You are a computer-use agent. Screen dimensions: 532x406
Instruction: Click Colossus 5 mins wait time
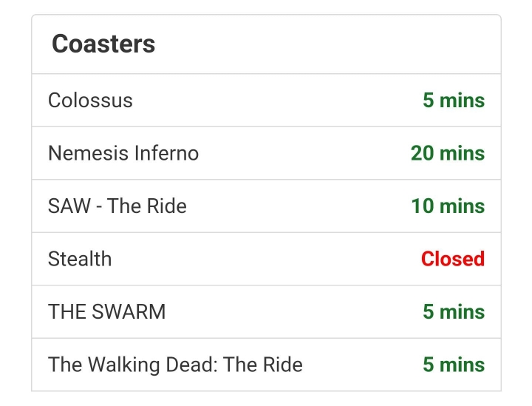[454, 100]
